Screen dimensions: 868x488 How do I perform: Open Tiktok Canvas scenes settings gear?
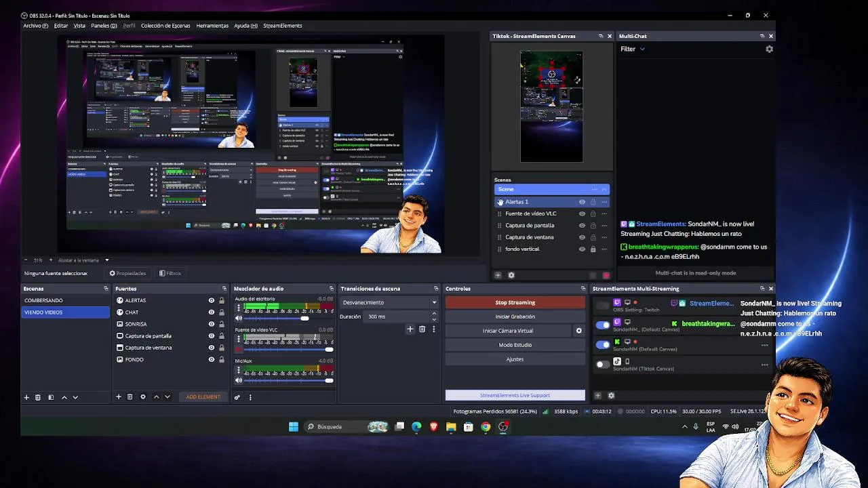tap(511, 275)
